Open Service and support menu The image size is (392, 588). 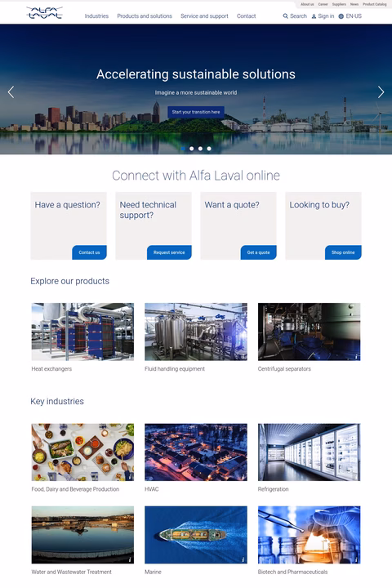coord(204,16)
